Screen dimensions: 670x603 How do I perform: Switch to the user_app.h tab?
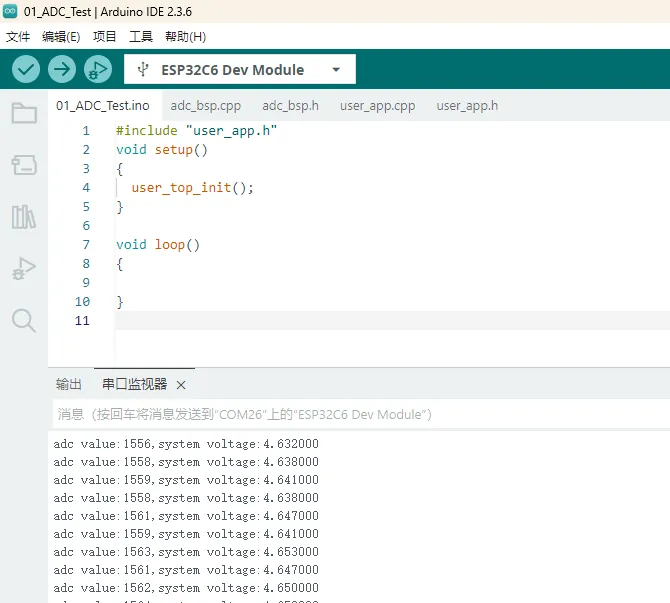[467, 105]
